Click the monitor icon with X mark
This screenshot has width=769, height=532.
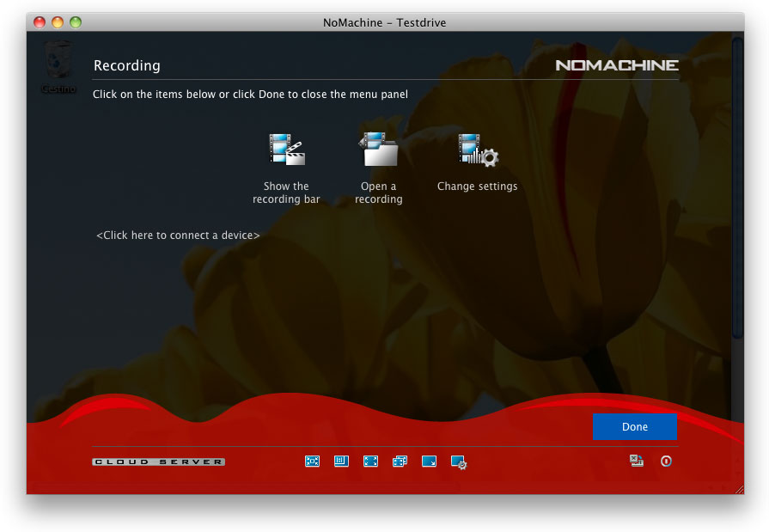(x=637, y=462)
